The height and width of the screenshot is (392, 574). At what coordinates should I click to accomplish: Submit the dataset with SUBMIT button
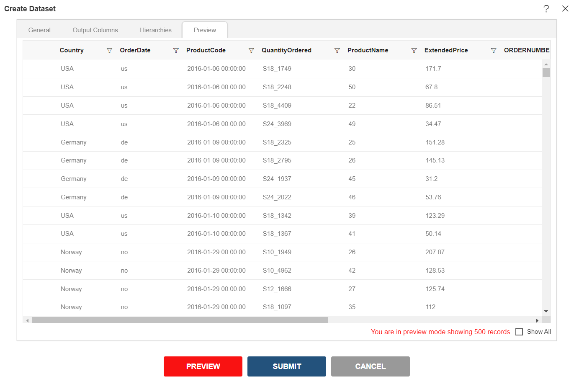pos(287,366)
